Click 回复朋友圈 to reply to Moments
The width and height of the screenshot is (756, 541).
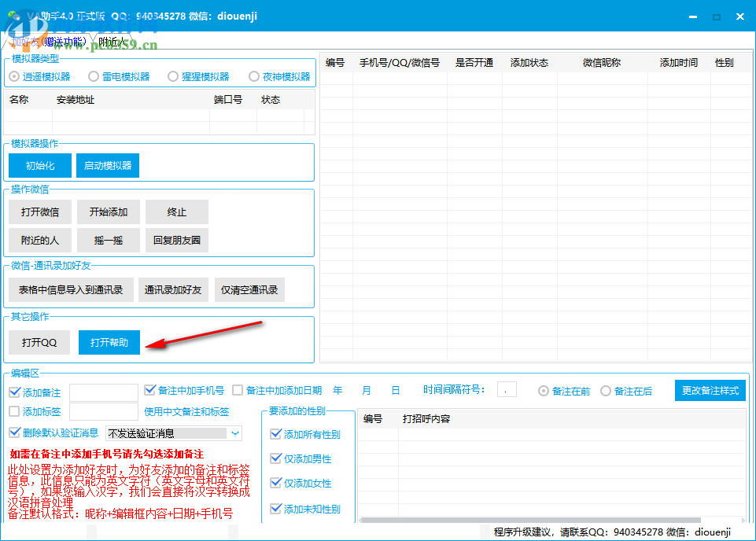(176, 240)
